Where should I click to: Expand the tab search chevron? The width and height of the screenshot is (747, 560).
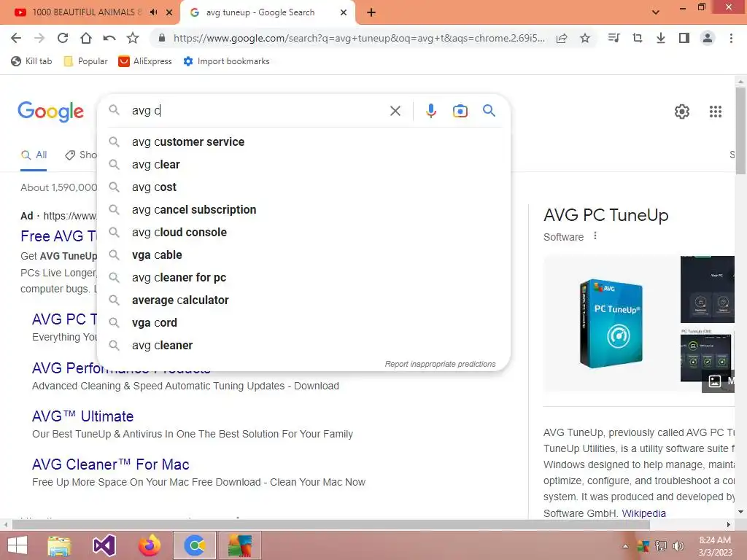pos(656,12)
